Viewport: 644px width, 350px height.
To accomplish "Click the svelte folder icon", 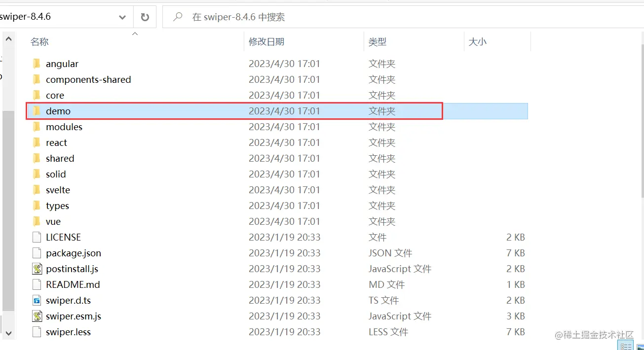I will (x=37, y=190).
